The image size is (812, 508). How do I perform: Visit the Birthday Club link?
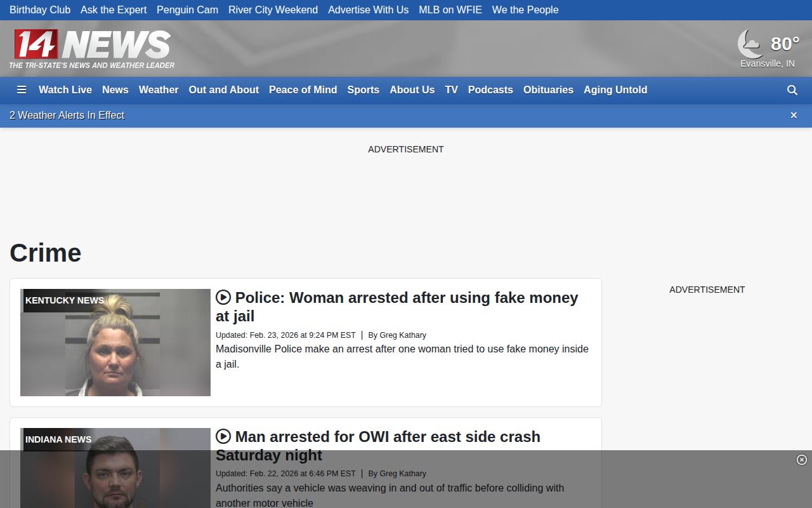click(x=40, y=10)
